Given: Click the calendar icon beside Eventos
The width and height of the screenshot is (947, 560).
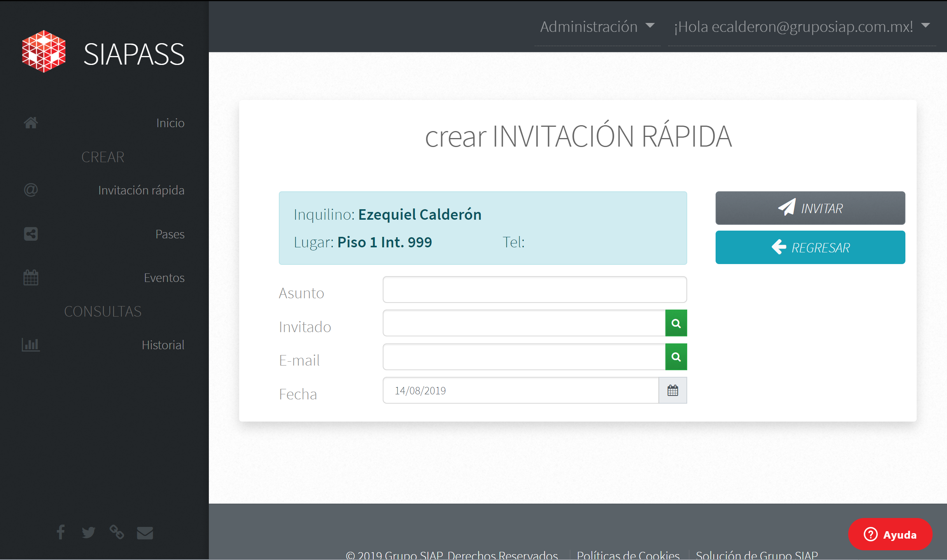Looking at the screenshot, I should tap(31, 277).
